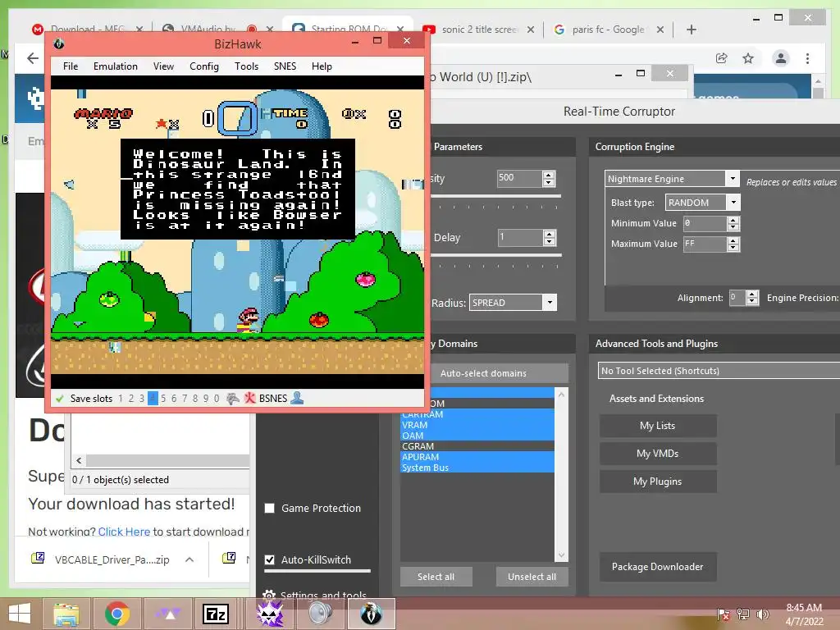Select highlighted save slot 4 in BizHawk
The width and height of the screenshot is (840, 630).
coord(153,399)
